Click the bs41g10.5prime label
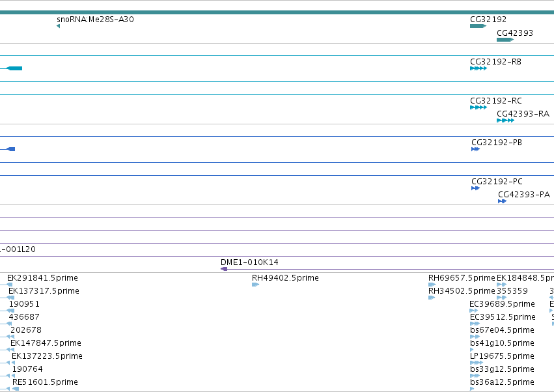 click(x=502, y=343)
